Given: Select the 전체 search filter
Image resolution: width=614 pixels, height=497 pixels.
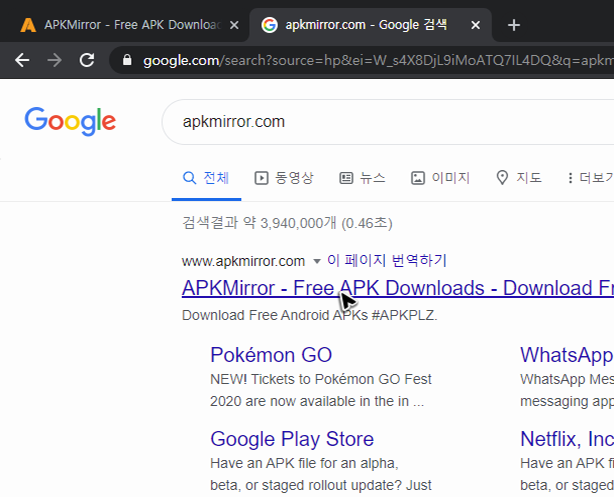Looking at the screenshot, I should pos(206,178).
